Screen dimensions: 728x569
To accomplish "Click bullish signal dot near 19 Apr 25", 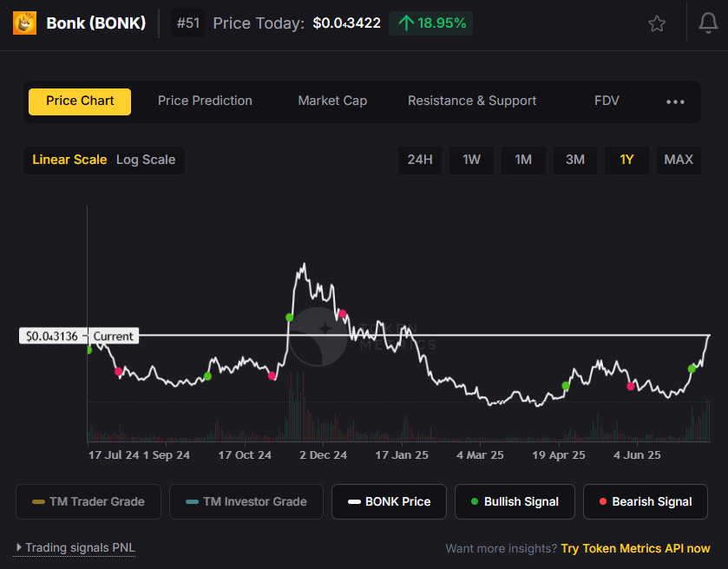I will 566,385.
